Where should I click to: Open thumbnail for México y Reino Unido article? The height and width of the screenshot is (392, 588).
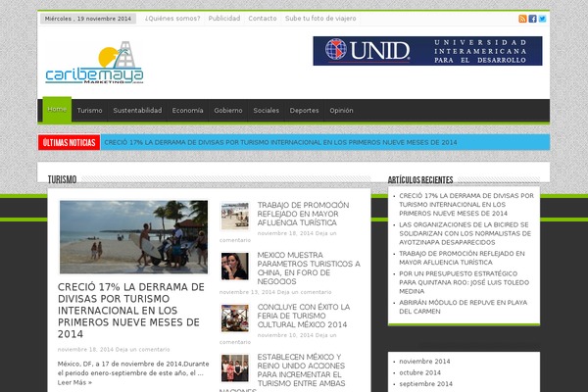click(235, 368)
